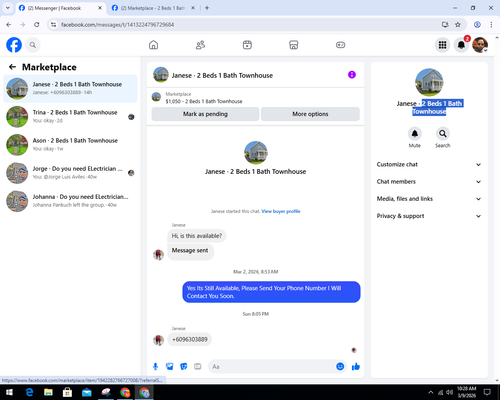Open the Windows Start button
The height and width of the screenshot is (400, 500).
point(9,392)
